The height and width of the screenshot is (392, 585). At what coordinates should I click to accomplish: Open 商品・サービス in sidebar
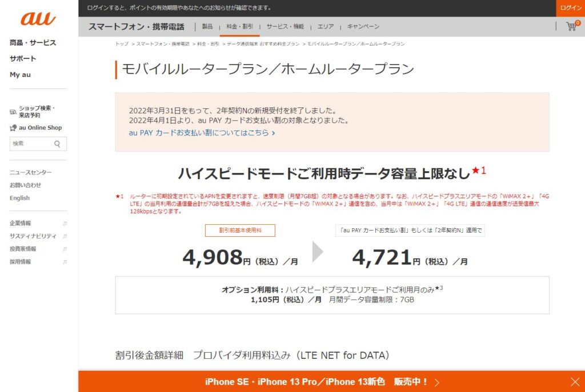click(33, 42)
